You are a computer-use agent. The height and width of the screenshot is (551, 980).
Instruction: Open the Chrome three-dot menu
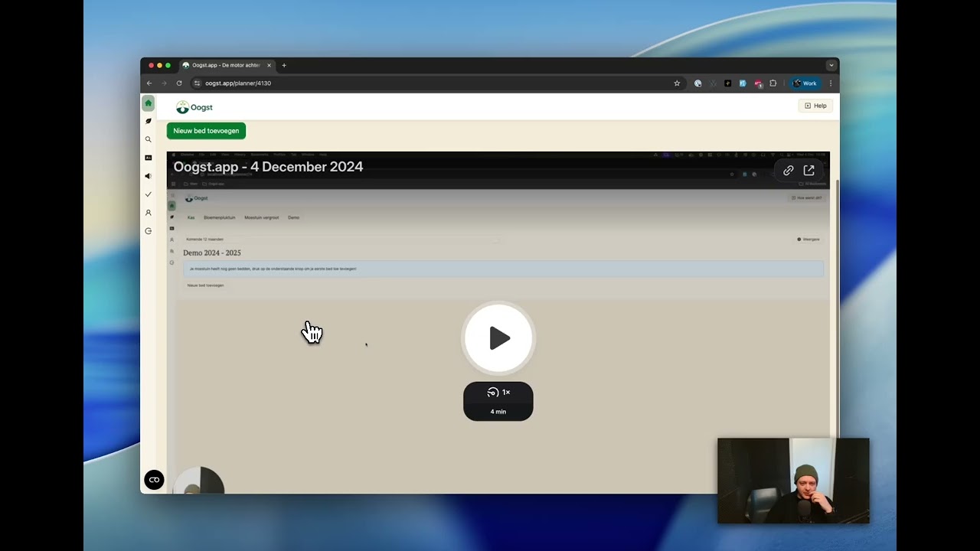pos(831,83)
